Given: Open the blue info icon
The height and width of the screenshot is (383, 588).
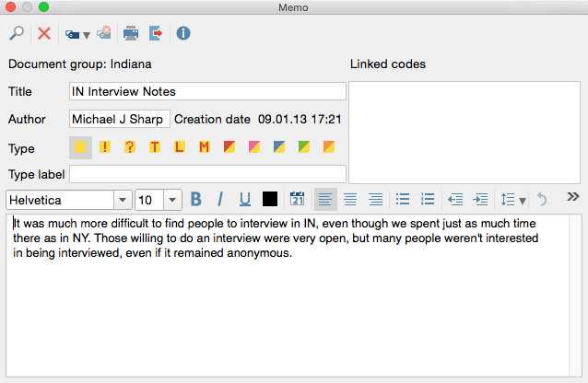Looking at the screenshot, I should [183, 33].
